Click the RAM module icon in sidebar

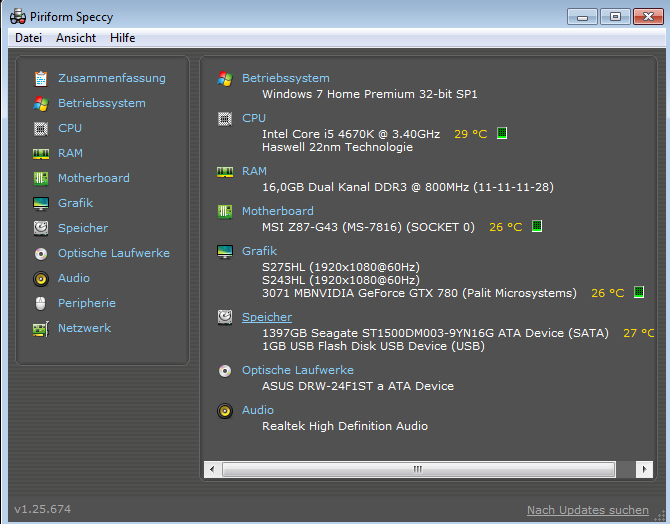(x=41, y=154)
